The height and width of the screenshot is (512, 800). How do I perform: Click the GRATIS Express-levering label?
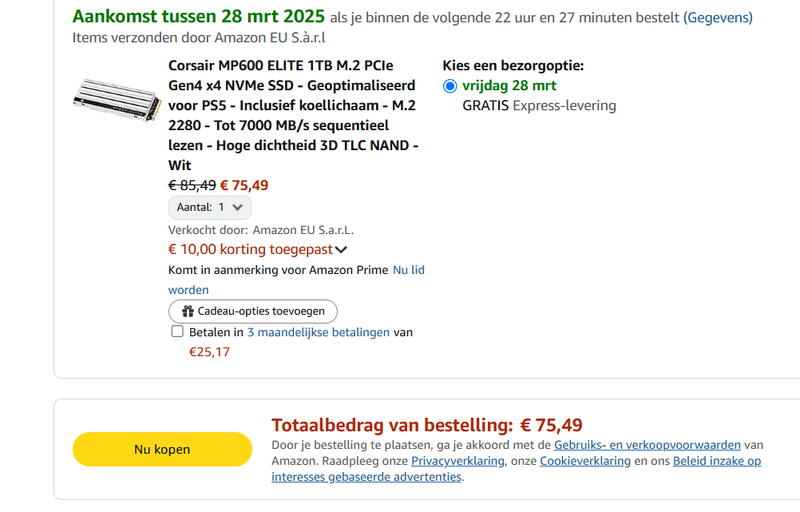[x=539, y=106]
